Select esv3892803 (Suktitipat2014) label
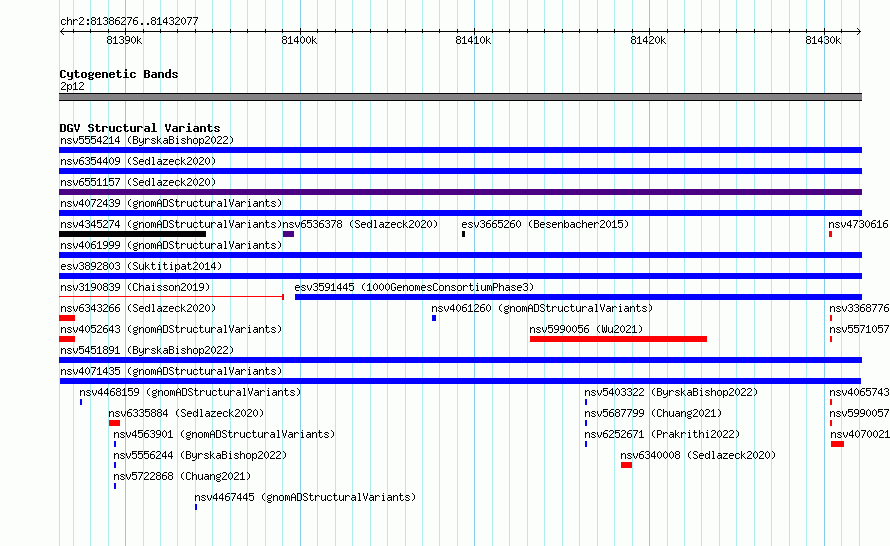Viewport: 890px width, 546px height. (141, 266)
